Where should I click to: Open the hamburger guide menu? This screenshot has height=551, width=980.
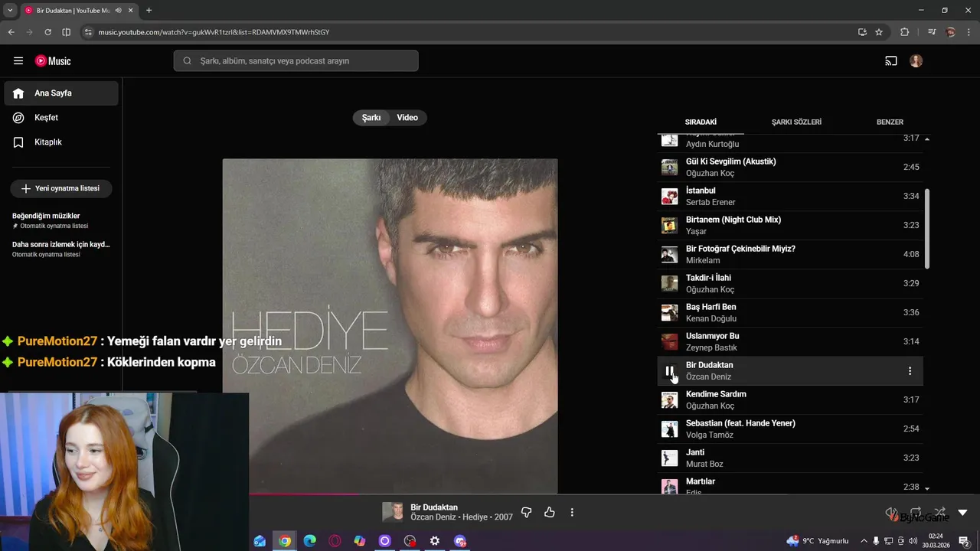18,61
